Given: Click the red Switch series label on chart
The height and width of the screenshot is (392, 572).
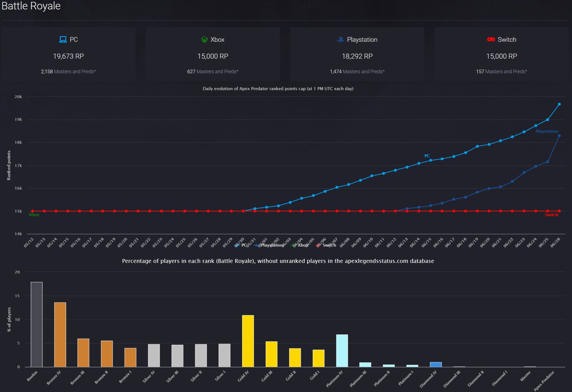Looking at the screenshot, I should pyautogui.click(x=551, y=215).
